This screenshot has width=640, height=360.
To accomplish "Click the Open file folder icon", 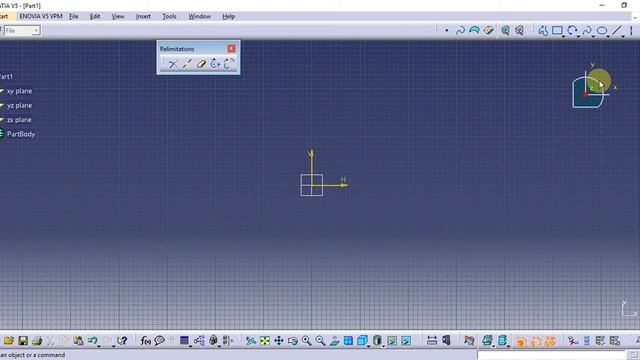I will [9, 340].
